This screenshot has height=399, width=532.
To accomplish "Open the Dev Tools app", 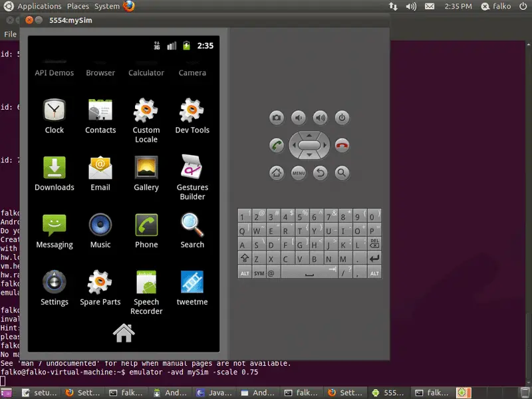I will pos(192,116).
